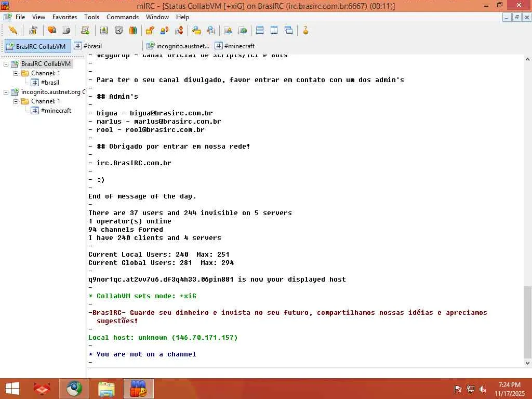Open the red bird app in taskbar
Viewport: 532px width, 399px height.
(42, 389)
